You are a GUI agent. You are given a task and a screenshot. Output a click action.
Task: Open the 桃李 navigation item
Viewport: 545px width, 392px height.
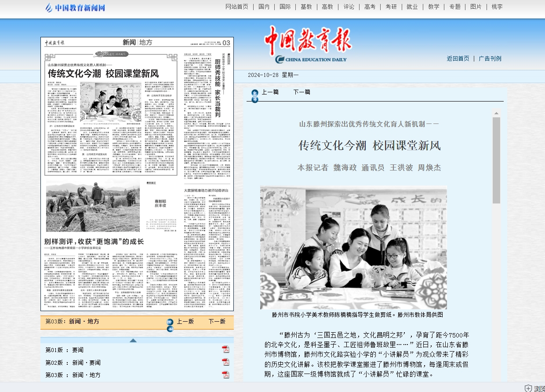coord(497,7)
